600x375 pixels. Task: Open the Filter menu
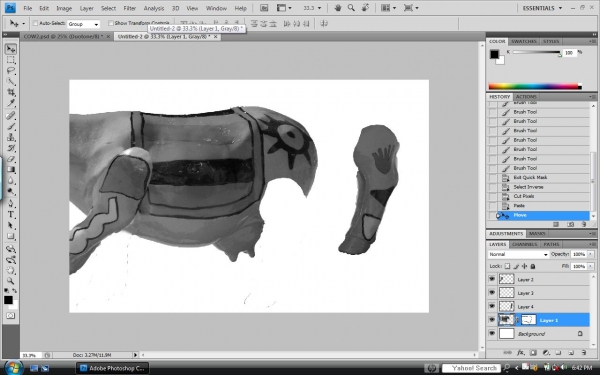tap(130, 8)
